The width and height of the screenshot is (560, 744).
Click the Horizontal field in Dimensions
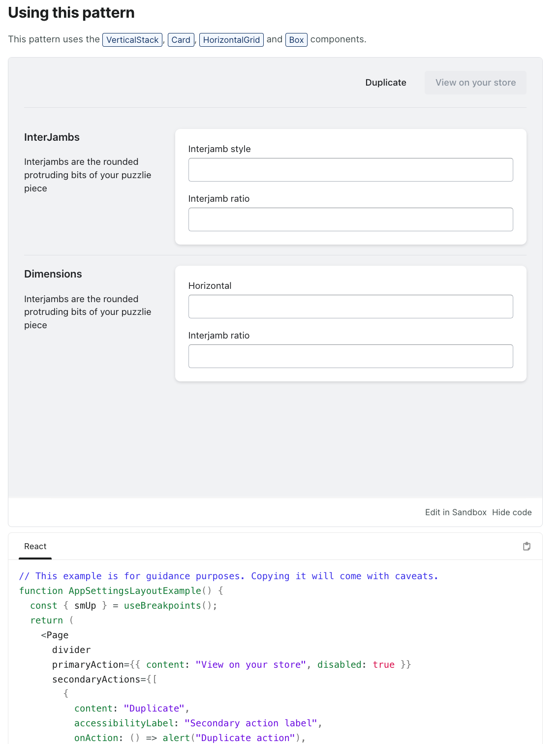[350, 306]
